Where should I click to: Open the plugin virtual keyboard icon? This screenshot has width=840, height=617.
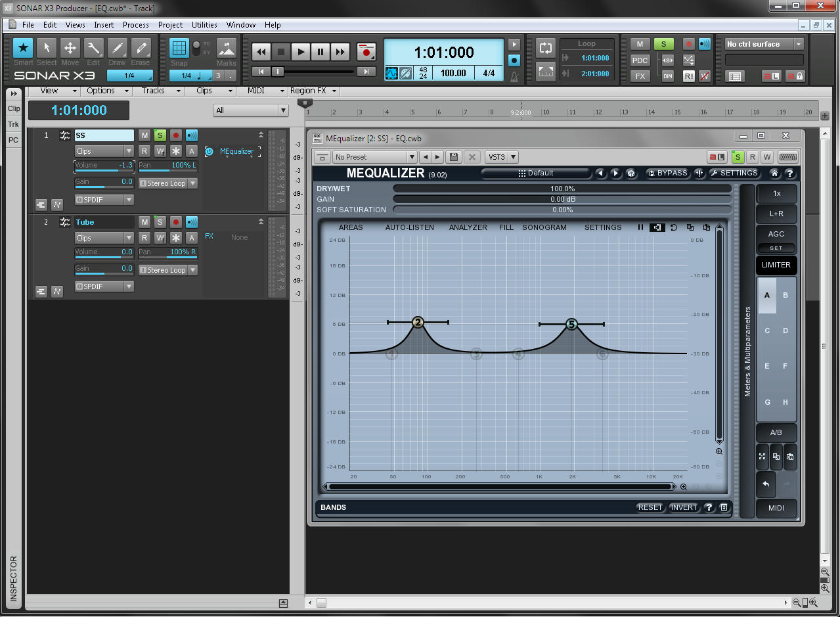pyautogui.click(x=788, y=157)
